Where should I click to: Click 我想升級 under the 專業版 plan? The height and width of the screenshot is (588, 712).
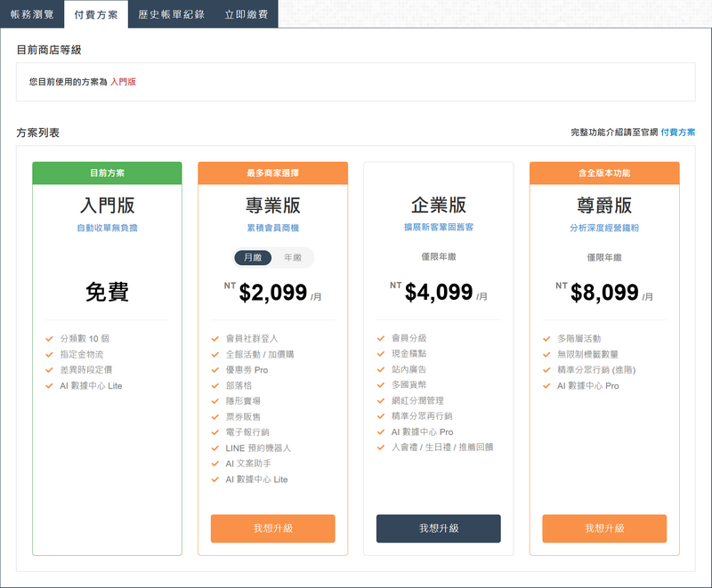272,528
